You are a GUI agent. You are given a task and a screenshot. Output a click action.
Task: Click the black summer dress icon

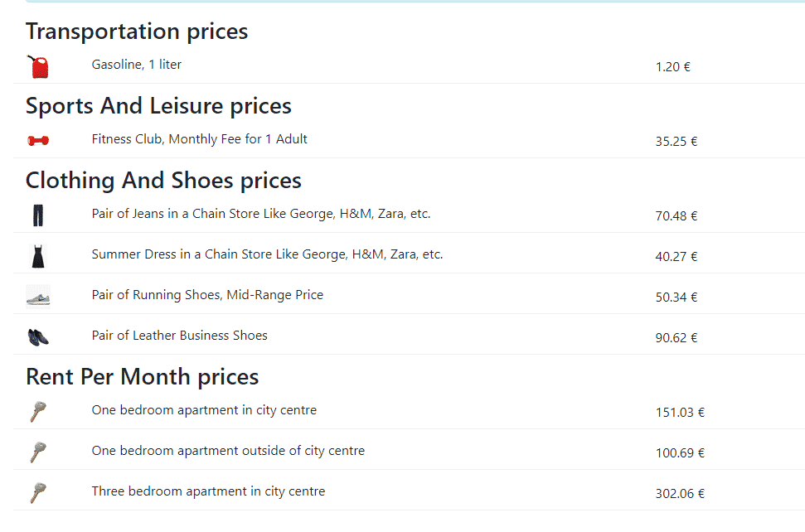[x=38, y=256]
